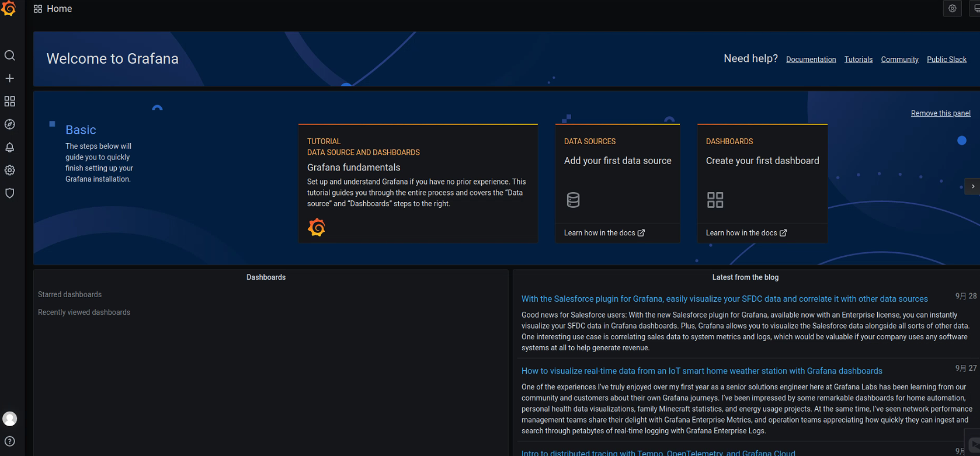Click the grid icon in Dashboards card
The height and width of the screenshot is (456, 980).
715,200
